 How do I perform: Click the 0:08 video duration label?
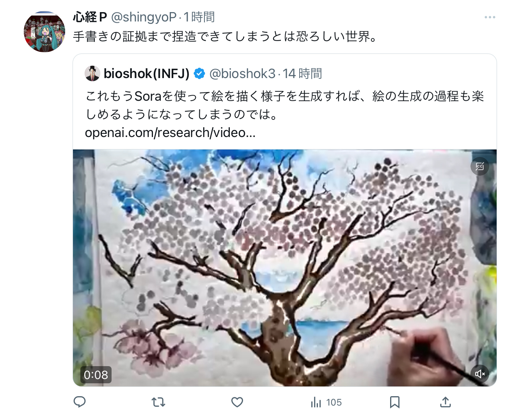point(96,375)
